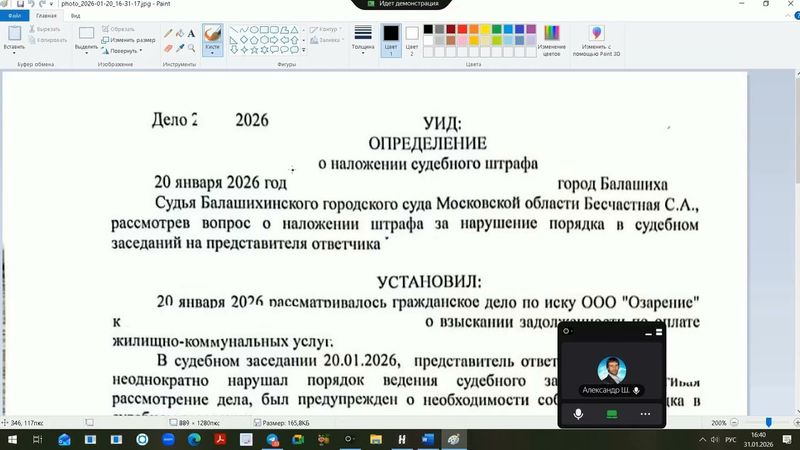This screenshot has height=450, width=800.
Task: Click the Кисти brush icon
Action: click(212, 34)
